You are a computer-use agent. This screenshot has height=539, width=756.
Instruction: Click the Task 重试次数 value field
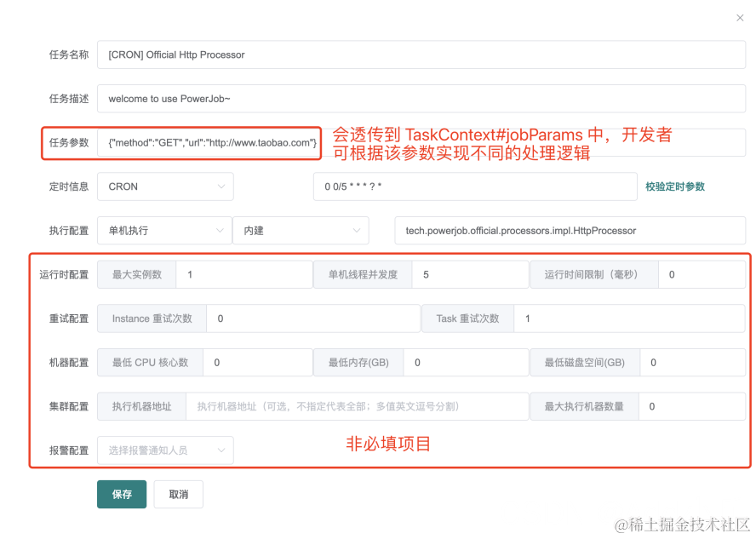point(630,318)
